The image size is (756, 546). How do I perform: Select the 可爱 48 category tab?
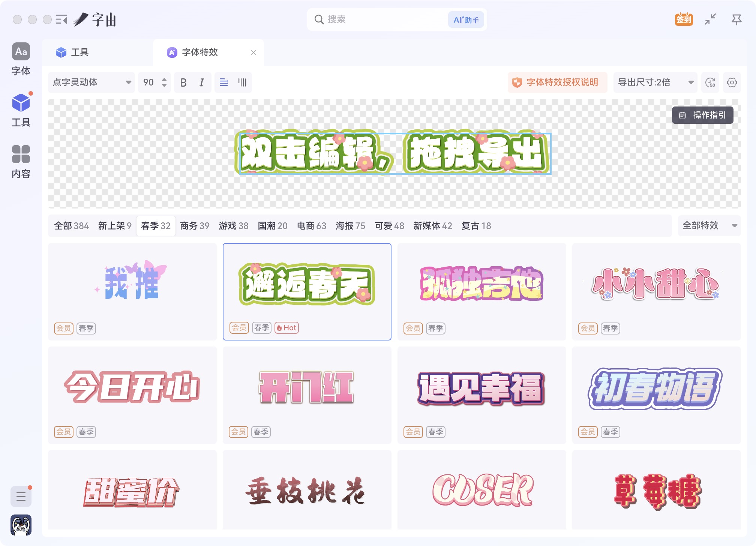[x=389, y=226]
